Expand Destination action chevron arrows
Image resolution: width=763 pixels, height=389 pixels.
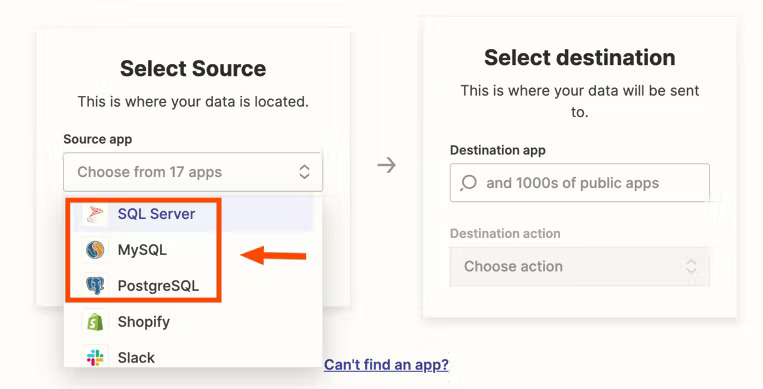[691, 266]
